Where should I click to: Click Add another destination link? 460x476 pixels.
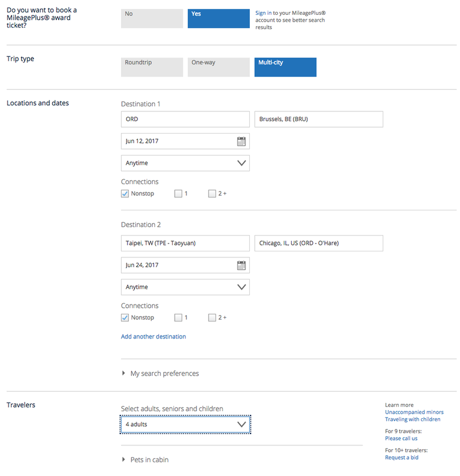[x=153, y=337]
